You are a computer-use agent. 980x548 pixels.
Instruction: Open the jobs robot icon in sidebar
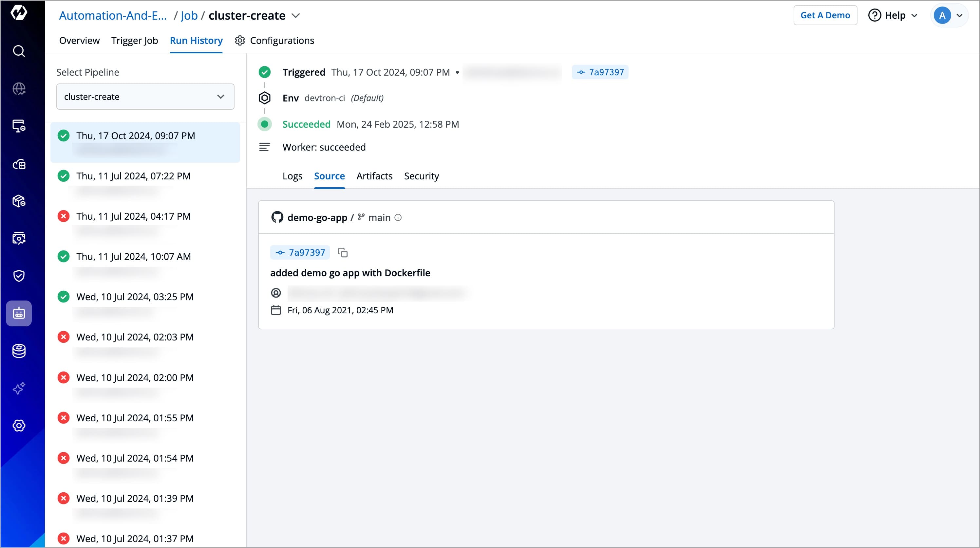coord(19,313)
